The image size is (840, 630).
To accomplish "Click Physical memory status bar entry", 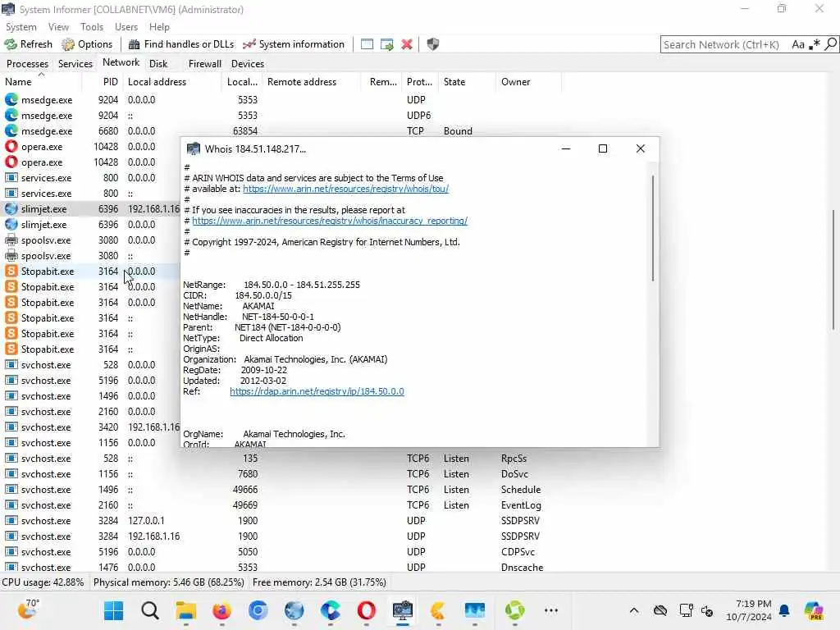I will coord(169,582).
